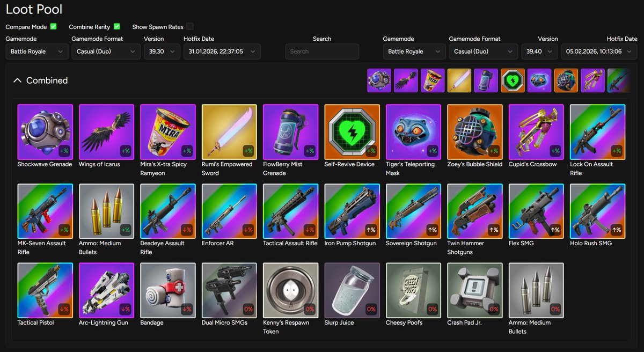Open MK-Seven Assault Rifle card
The width and height of the screenshot is (644, 352).
[45, 211]
